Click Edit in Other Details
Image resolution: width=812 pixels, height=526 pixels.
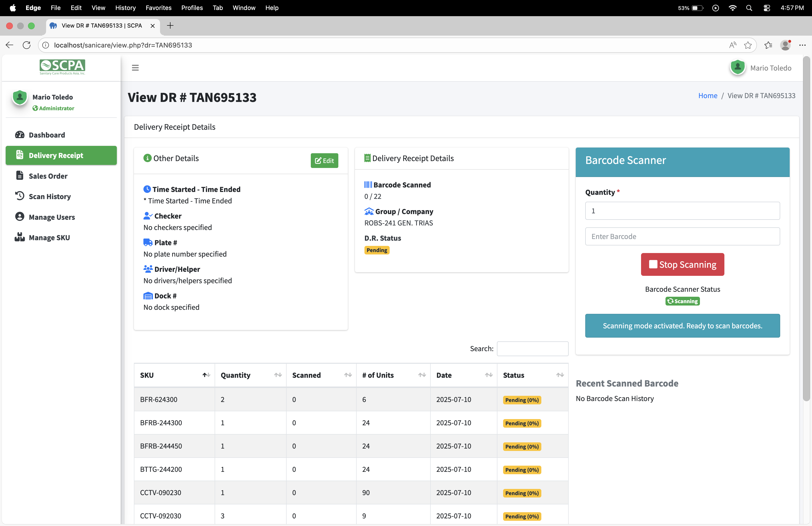tap(324, 160)
